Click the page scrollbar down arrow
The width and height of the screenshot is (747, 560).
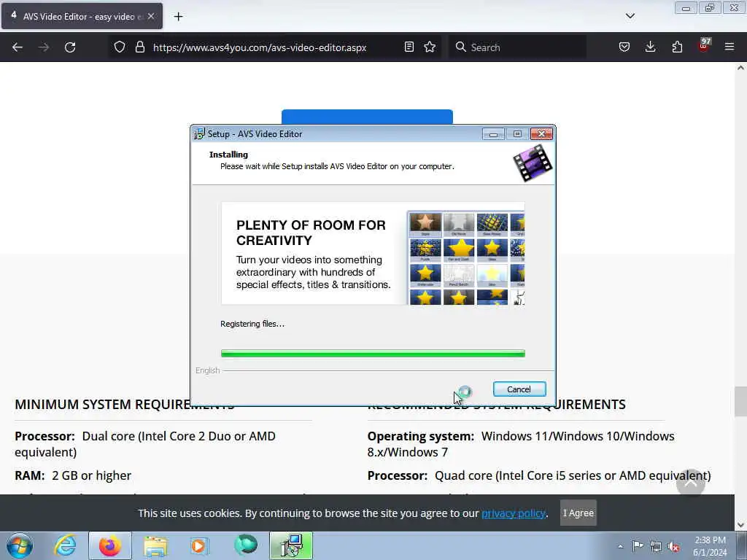(740, 525)
